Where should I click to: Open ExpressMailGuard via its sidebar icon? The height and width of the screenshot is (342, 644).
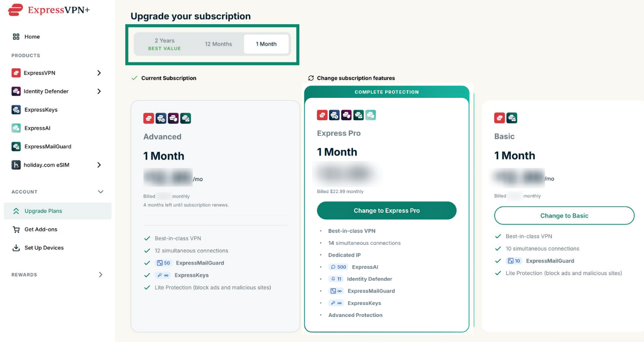point(16,146)
